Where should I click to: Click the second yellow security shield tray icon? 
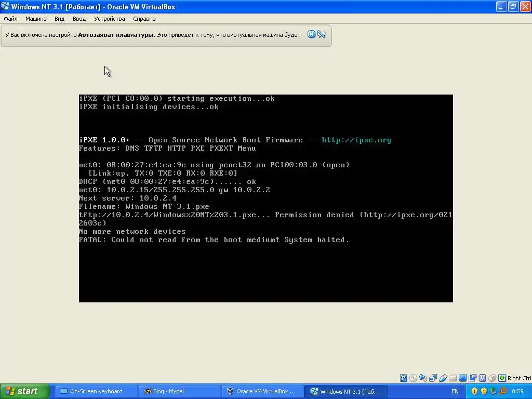[x=484, y=391]
